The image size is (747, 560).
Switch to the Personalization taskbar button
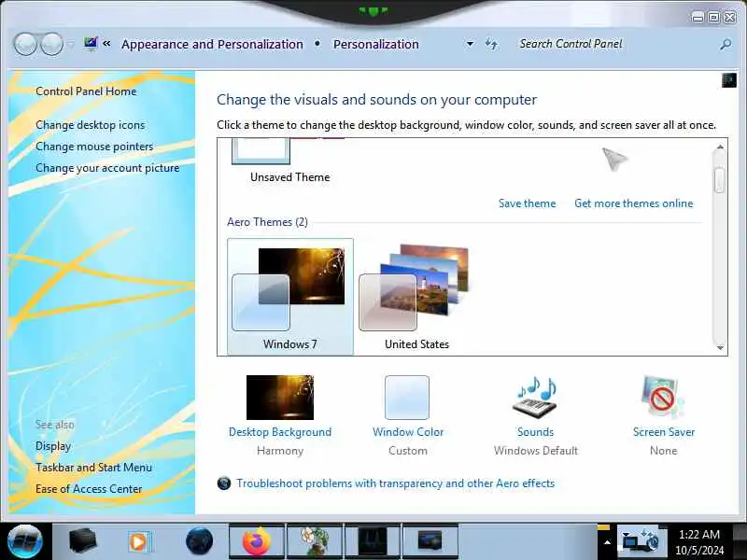tap(430, 541)
